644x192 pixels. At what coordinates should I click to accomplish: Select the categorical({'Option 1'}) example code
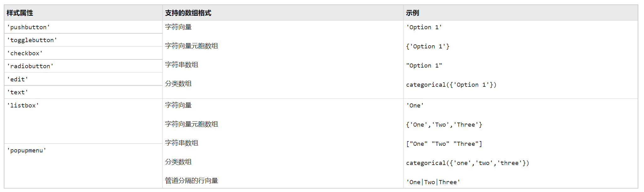pyautogui.click(x=451, y=85)
